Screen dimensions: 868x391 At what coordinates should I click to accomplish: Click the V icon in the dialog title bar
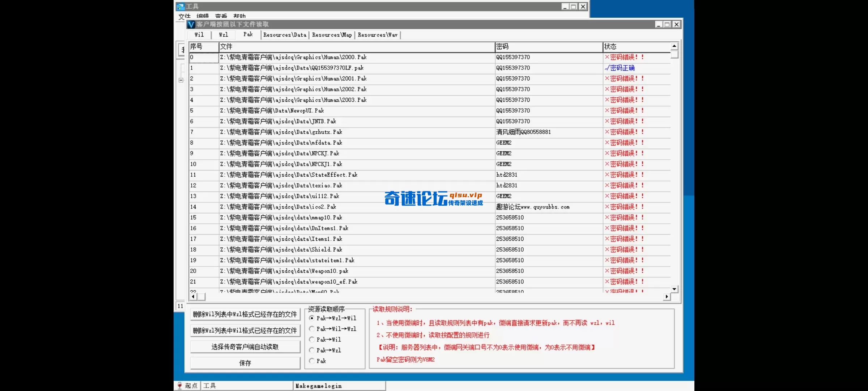point(191,24)
